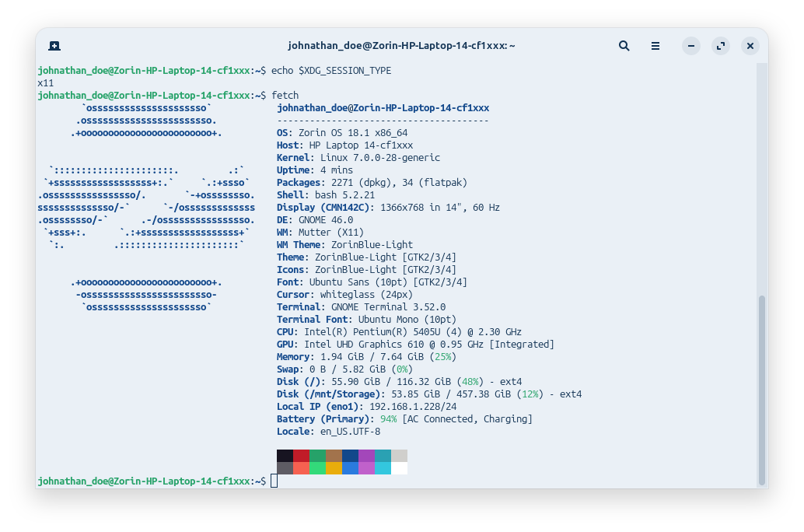Click the Host line 'HP Laptop 14-cf1xxx'
Viewport: 804px width, 532px height.
[x=361, y=145]
